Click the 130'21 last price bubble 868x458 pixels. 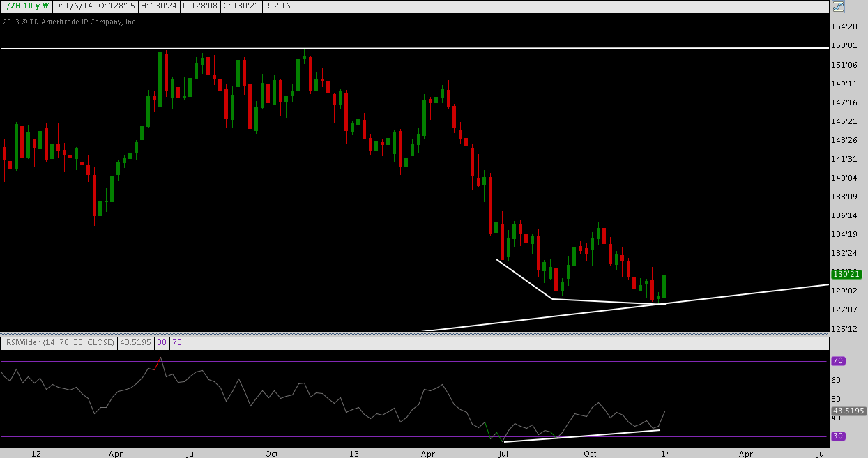tap(846, 275)
